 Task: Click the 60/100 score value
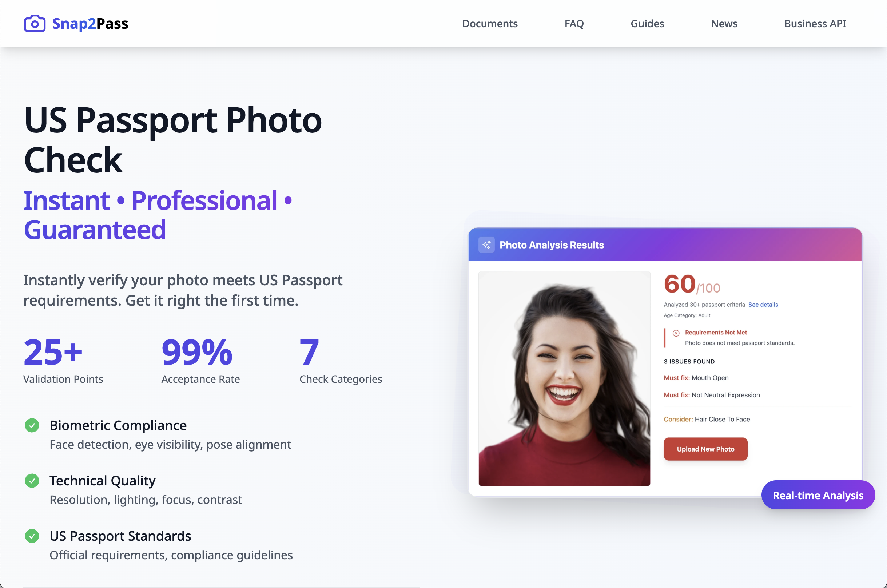click(692, 284)
